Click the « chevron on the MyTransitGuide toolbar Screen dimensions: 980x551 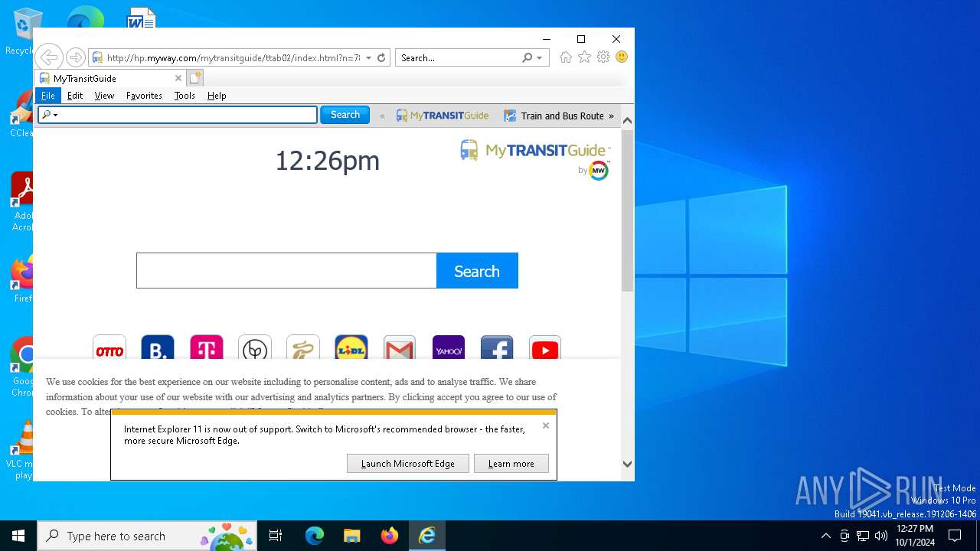(382, 116)
